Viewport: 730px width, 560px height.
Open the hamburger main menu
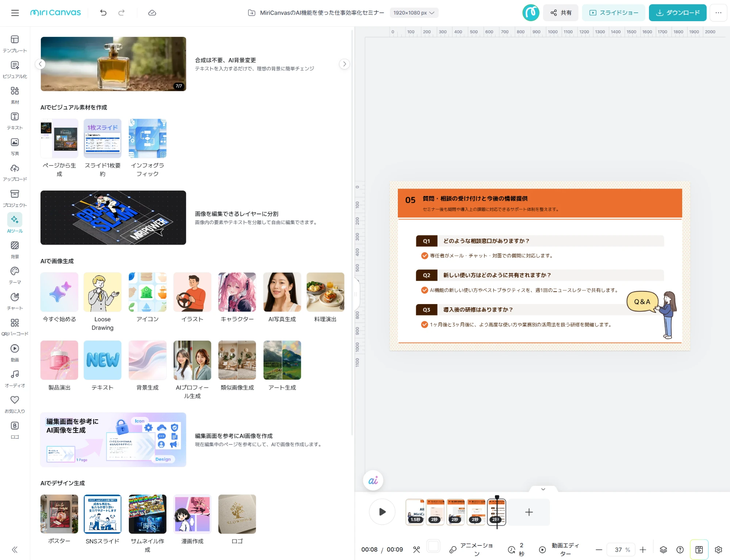15,13
